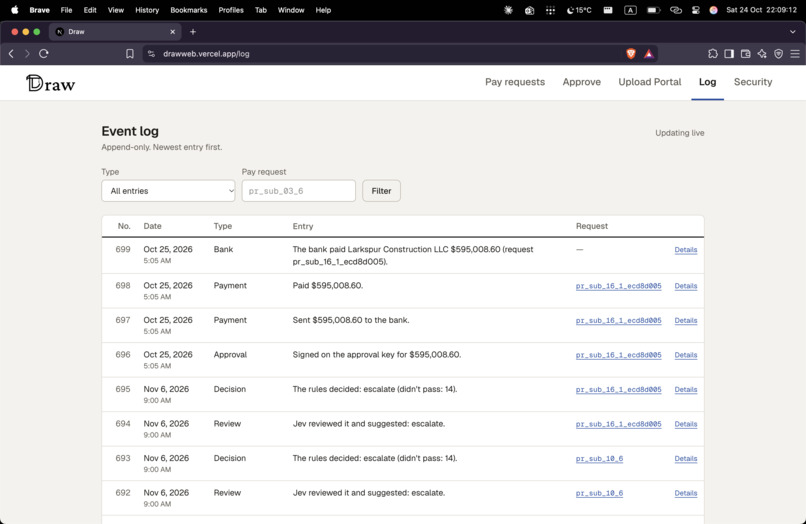Go to Pay requests tab
Viewport: 806px width, 524px height.
[x=515, y=82]
